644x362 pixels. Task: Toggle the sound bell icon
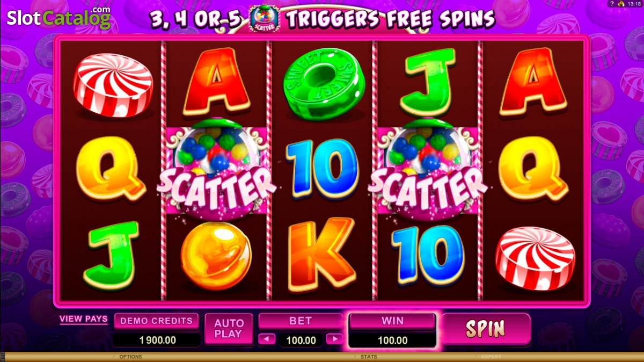(621, 4)
